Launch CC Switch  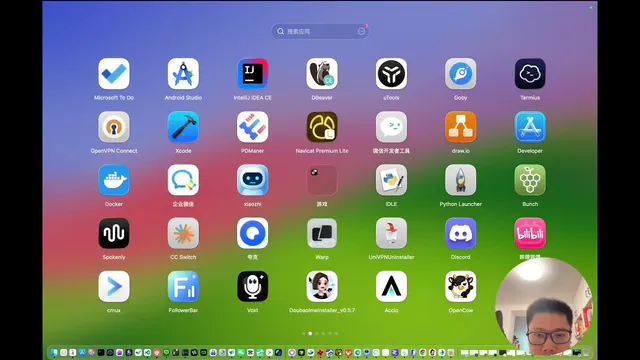pyautogui.click(x=183, y=233)
